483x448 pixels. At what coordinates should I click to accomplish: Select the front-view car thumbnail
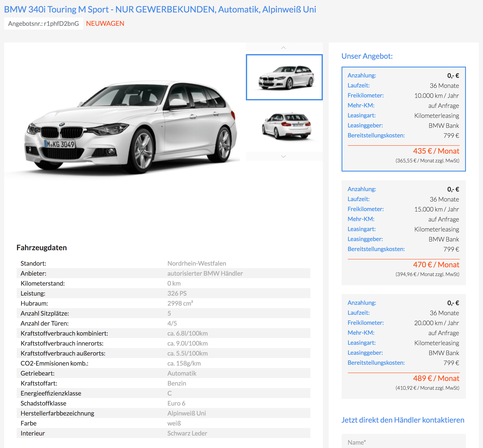(284, 77)
